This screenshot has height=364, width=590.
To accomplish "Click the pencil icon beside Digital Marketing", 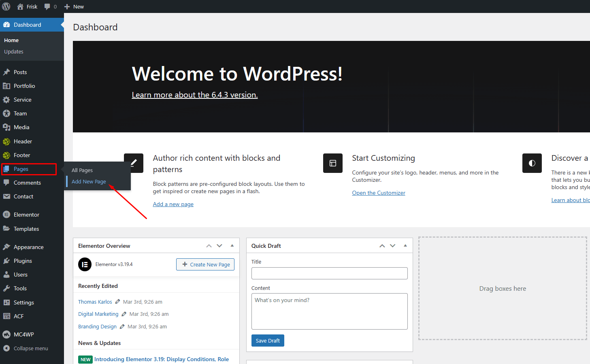I will 124,314.
